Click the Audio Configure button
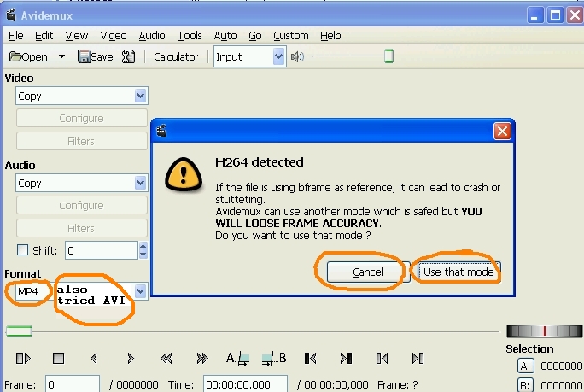 [x=82, y=205]
